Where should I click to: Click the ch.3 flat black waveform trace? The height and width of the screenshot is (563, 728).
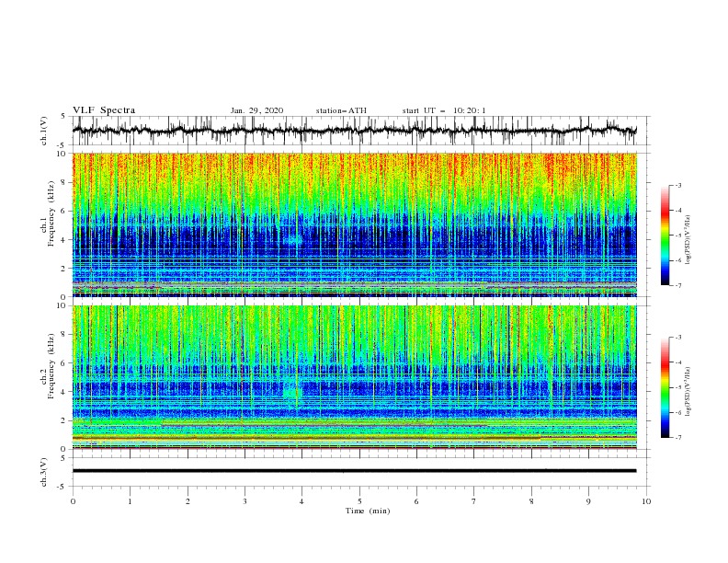355,471
